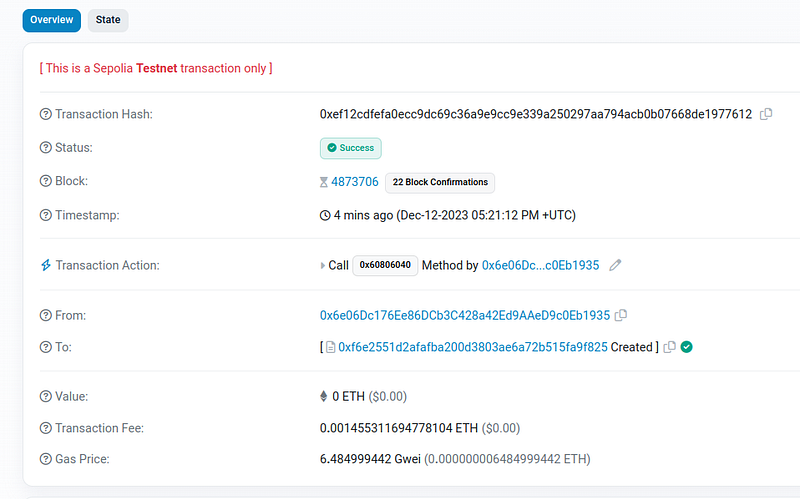
Task: Click the contract document icon in To row
Action: 331,347
